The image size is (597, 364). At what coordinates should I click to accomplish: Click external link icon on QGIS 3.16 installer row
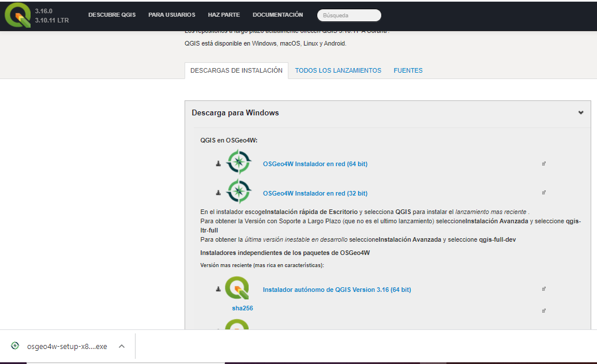pos(544,289)
